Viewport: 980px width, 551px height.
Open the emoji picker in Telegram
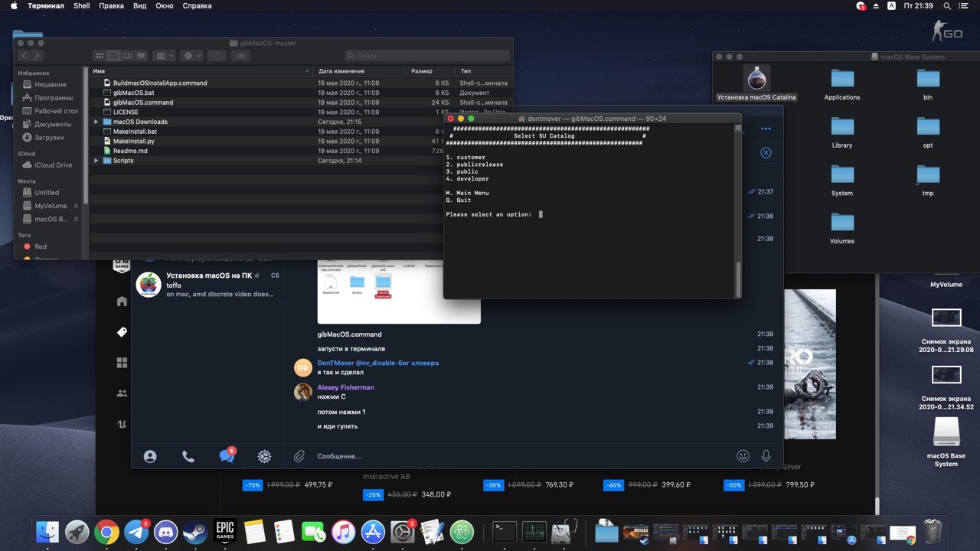point(743,456)
